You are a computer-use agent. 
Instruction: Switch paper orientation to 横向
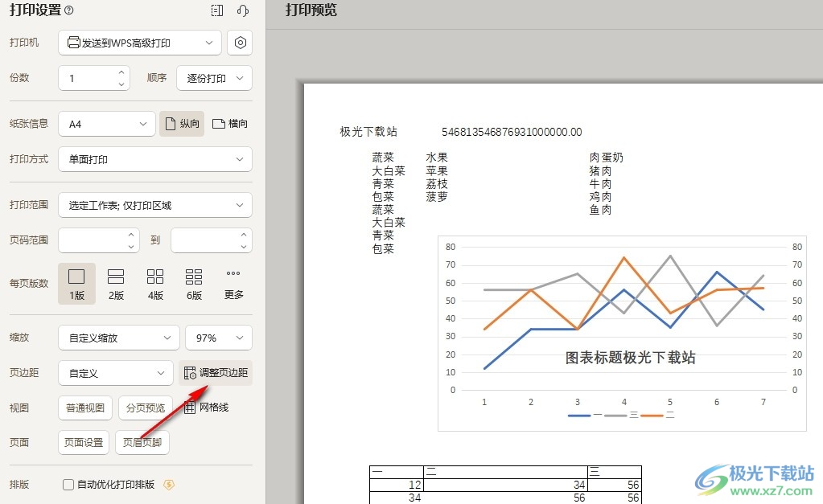click(230, 124)
